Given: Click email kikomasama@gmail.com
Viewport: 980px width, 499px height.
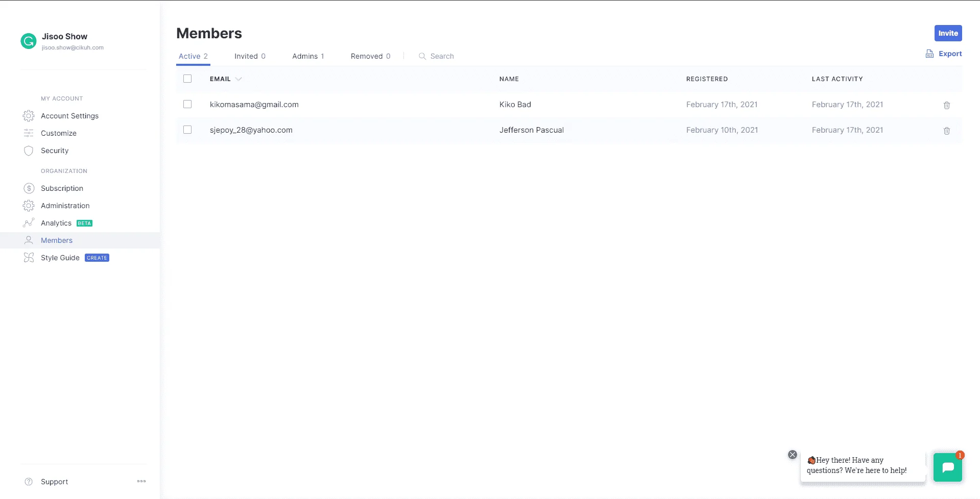Looking at the screenshot, I should [x=254, y=104].
